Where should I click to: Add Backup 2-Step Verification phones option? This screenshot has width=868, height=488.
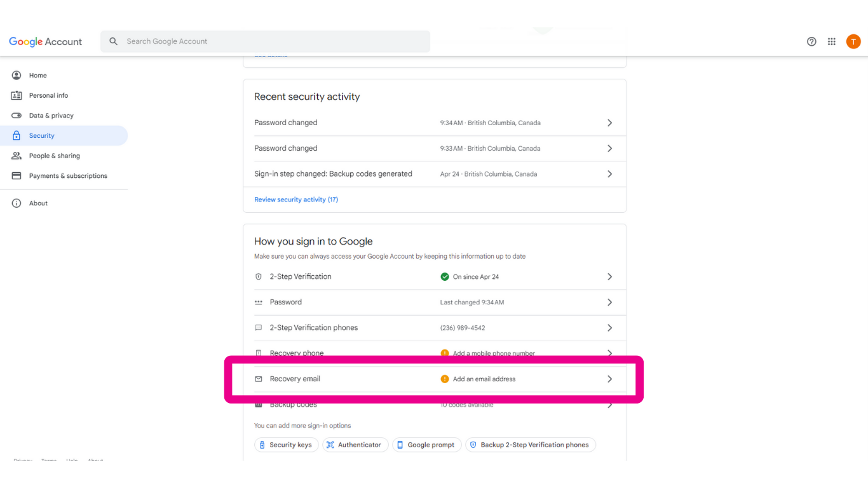coord(531,445)
